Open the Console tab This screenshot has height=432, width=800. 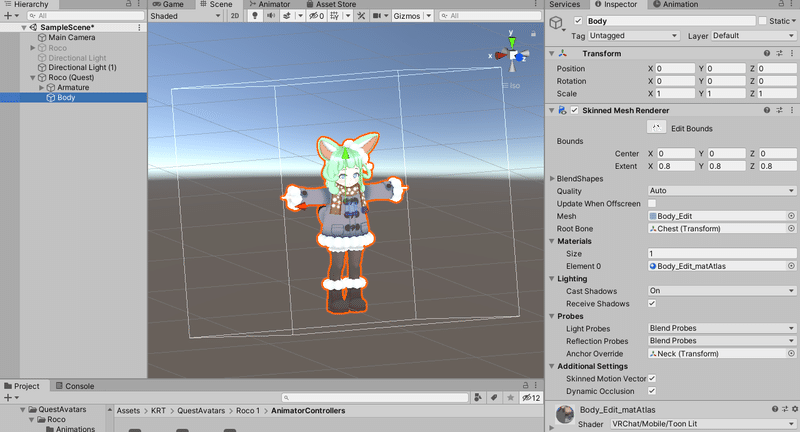(74, 386)
